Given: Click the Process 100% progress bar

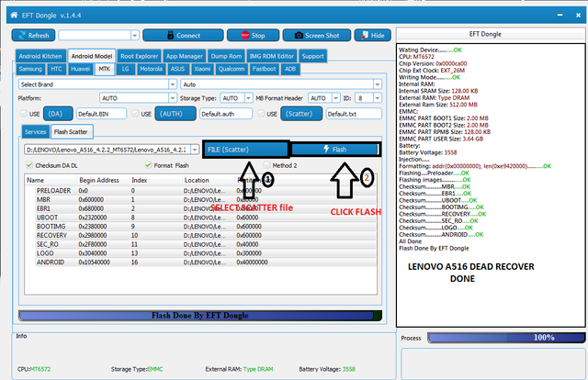Looking at the screenshot, I should pos(506,338).
